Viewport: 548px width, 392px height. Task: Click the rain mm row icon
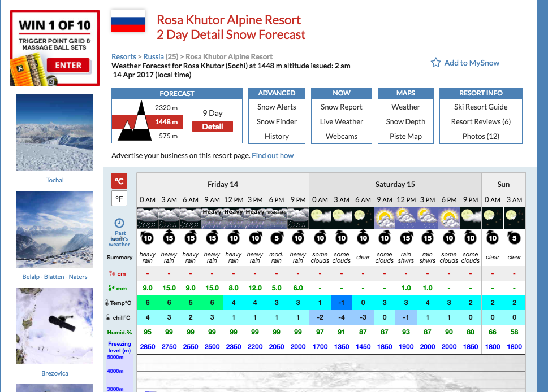111,288
